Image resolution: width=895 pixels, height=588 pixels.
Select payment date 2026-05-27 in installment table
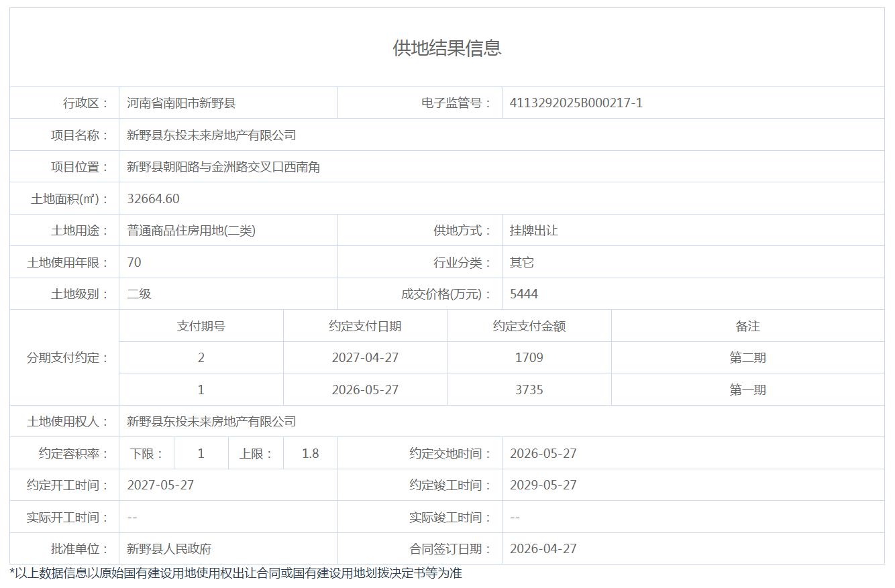pyautogui.click(x=365, y=390)
